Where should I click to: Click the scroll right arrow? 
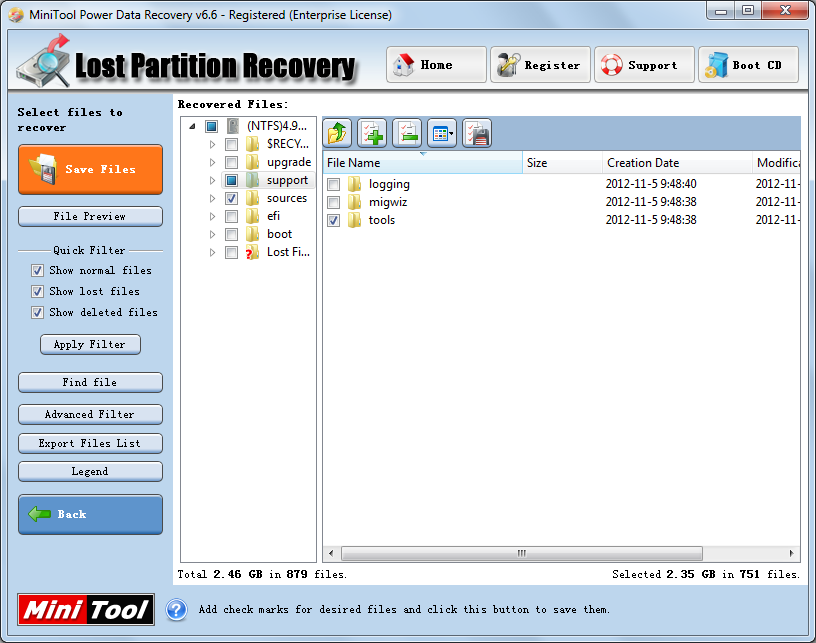click(x=792, y=553)
